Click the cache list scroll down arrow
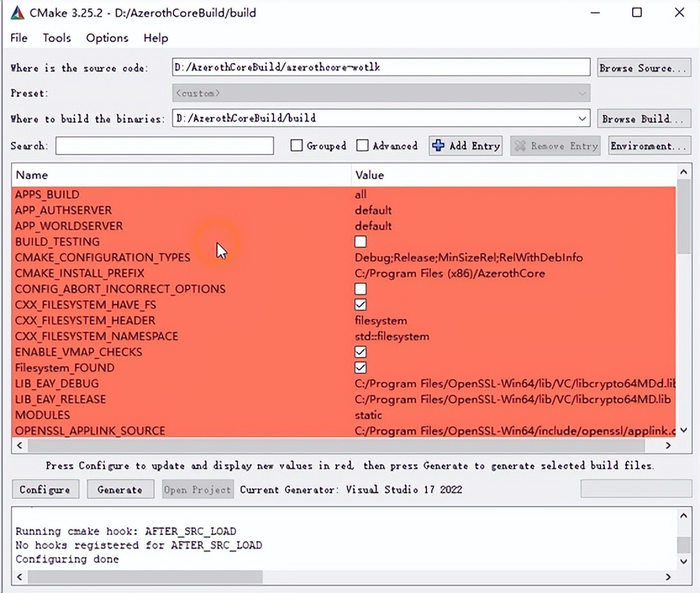This screenshot has height=593, width=700. click(x=683, y=430)
